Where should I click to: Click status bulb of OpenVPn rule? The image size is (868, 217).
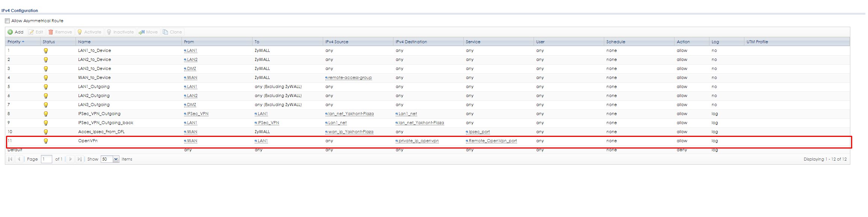(x=46, y=141)
